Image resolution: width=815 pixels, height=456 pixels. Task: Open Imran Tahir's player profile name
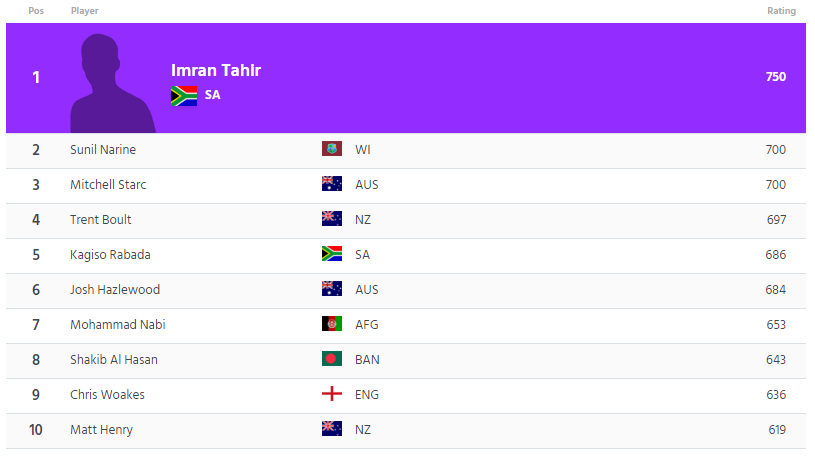216,71
